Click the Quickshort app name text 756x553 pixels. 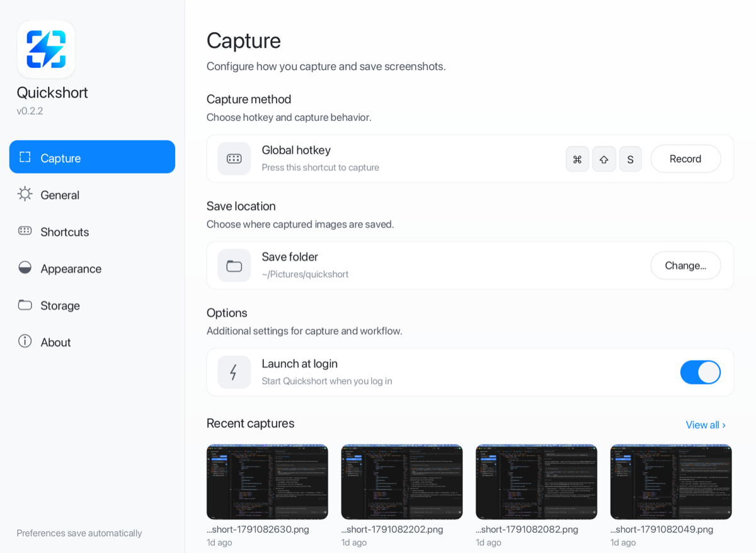point(52,93)
